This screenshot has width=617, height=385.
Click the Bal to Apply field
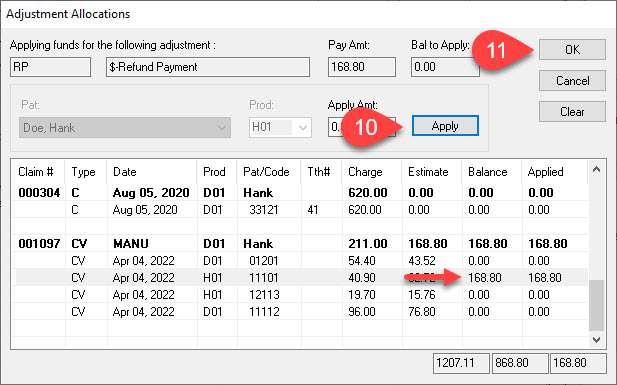coord(445,67)
